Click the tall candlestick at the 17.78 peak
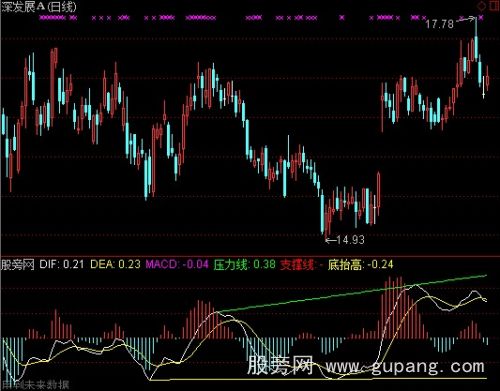 476,40
